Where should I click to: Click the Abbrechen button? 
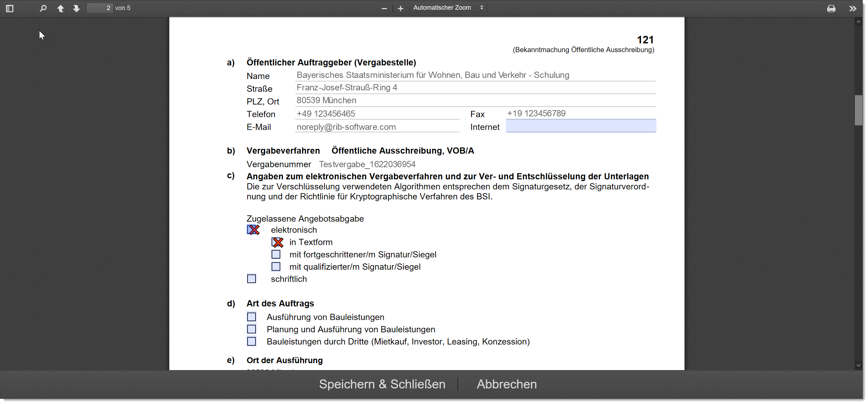507,384
